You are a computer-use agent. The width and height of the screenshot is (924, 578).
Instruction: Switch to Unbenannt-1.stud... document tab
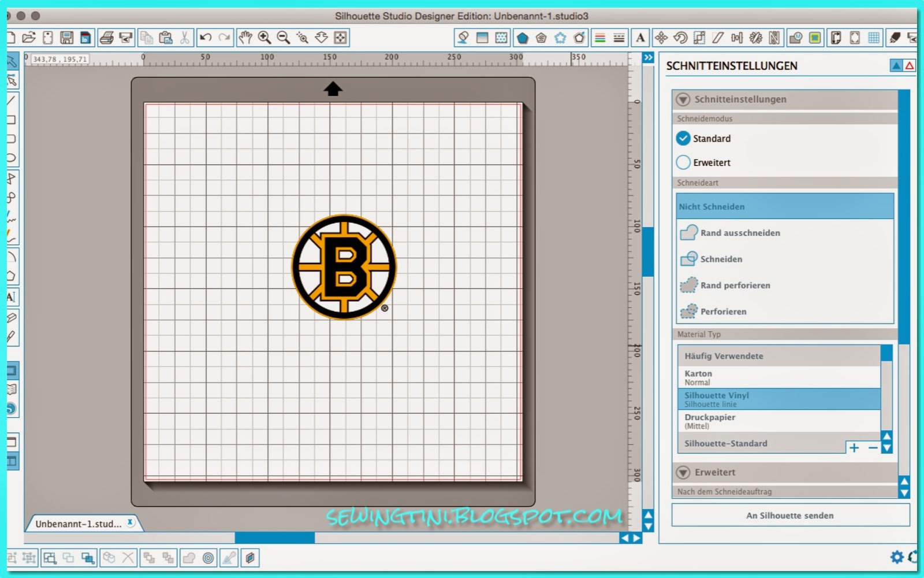point(79,524)
